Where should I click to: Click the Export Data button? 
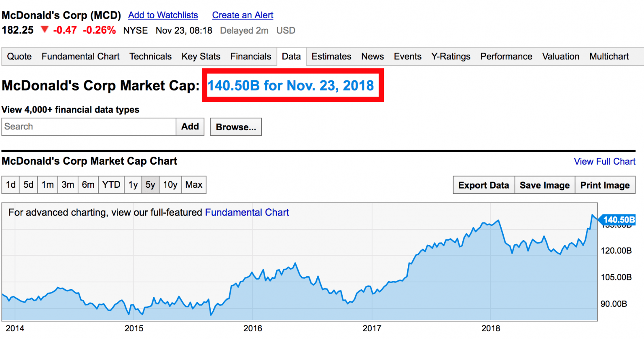484,185
